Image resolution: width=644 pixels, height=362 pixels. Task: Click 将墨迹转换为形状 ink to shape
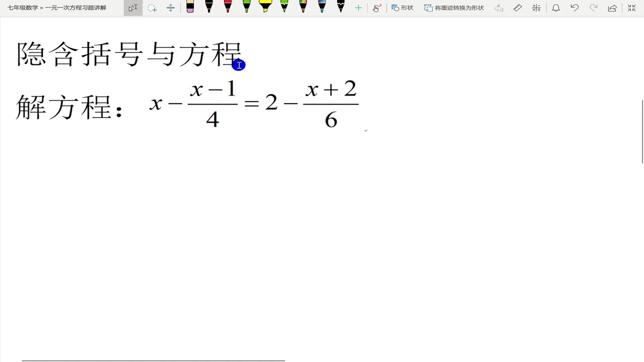coord(454,8)
